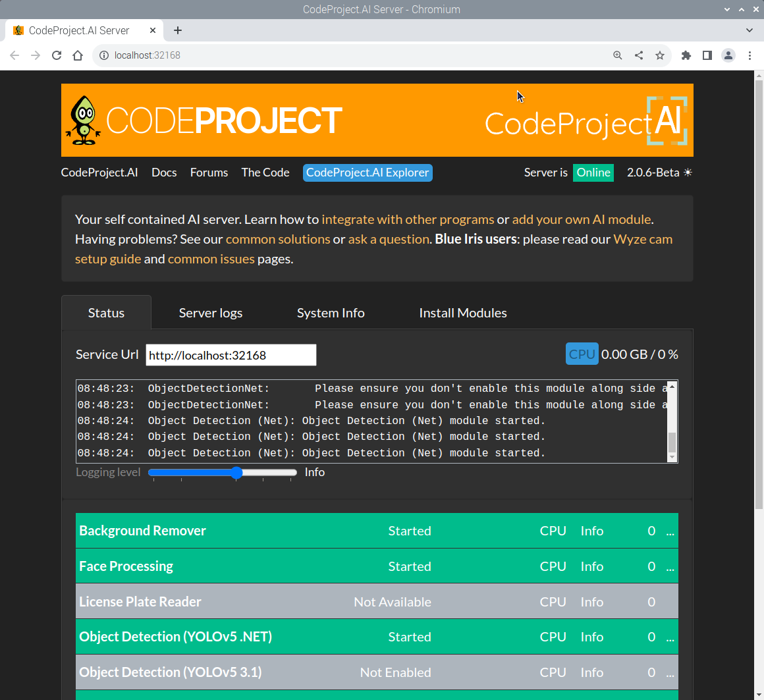The image size is (764, 700).
Task: Click the blue CPU badge near memory usage
Action: click(582, 354)
